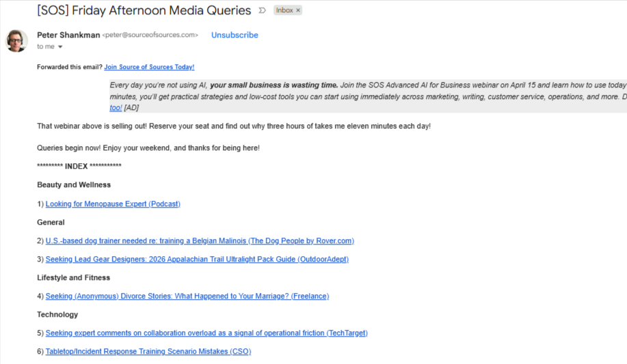This screenshot has height=364, width=627.
Task: Click the "too!" link in the ad
Action: coord(116,108)
